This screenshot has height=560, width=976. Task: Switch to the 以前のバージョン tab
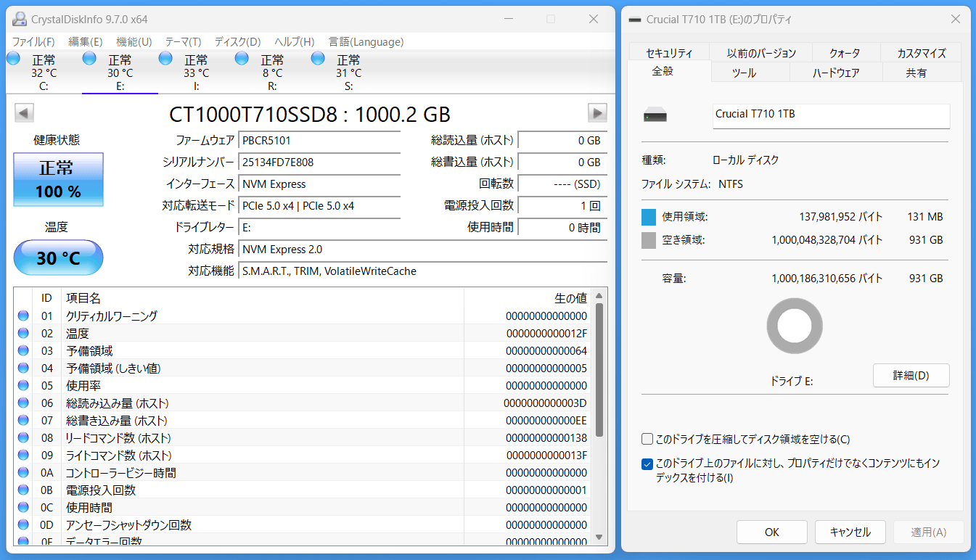762,53
